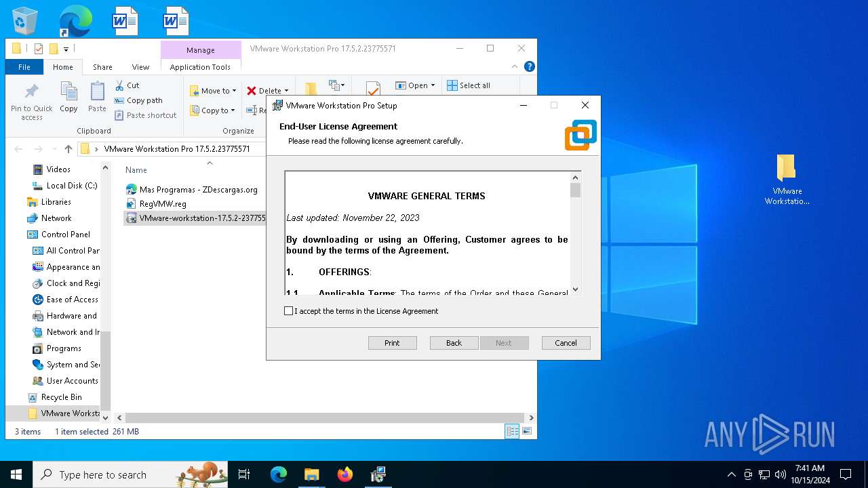
Task: Open File Explorer taskbar icon
Action: click(x=311, y=474)
